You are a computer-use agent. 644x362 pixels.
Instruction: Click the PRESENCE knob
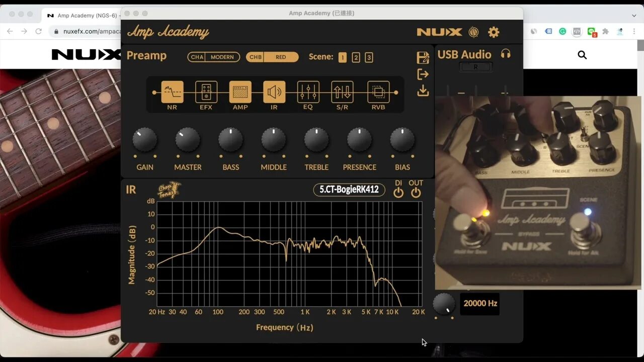click(x=359, y=140)
